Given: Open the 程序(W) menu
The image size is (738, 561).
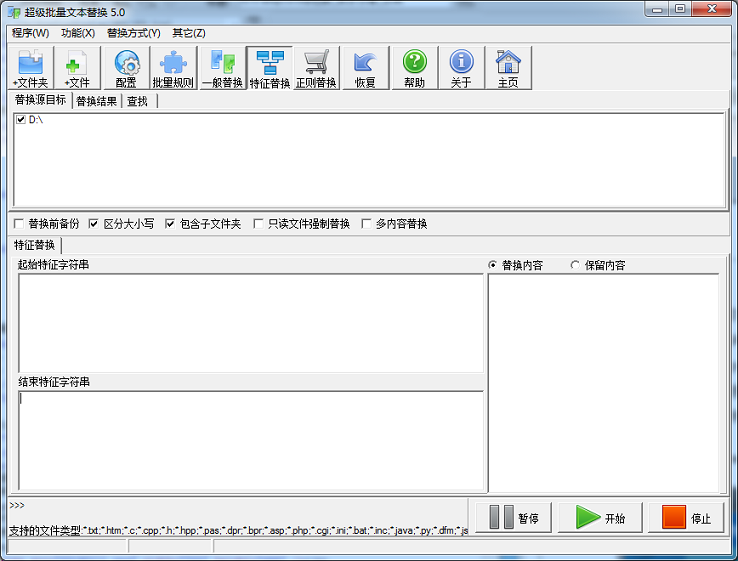Looking at the screenshot, I should click(30, 33).
